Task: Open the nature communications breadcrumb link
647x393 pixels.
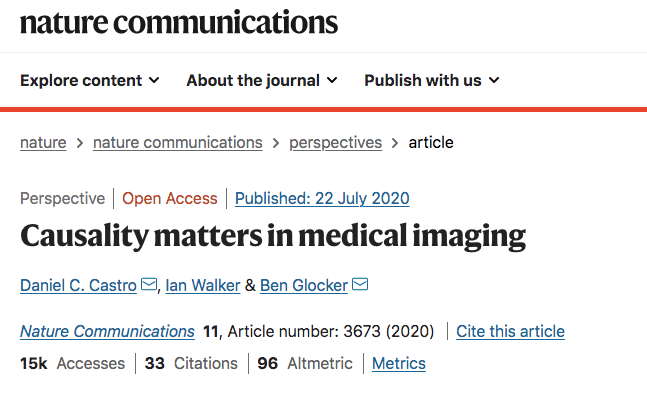Action: [x=178, y=143]
